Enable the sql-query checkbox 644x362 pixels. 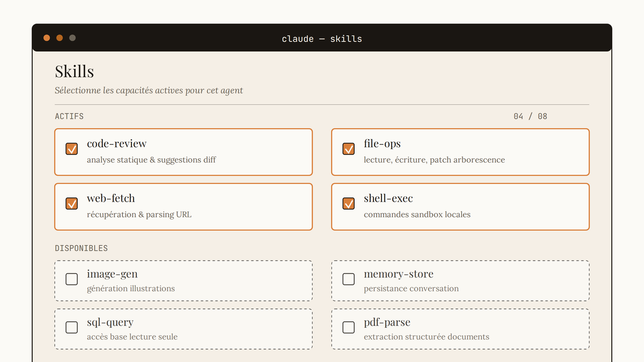click(71, 328)
